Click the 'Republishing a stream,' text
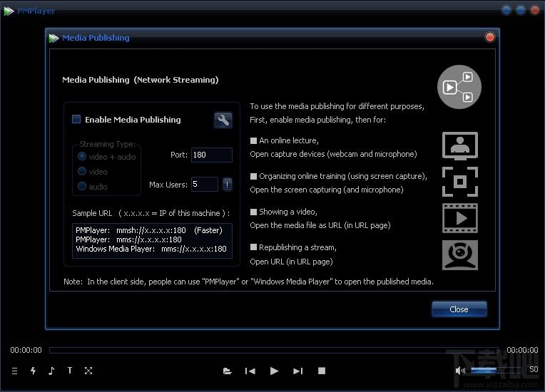Image resolution: width=545 pixels, height=392 pixels. click(x=298, y=247)
